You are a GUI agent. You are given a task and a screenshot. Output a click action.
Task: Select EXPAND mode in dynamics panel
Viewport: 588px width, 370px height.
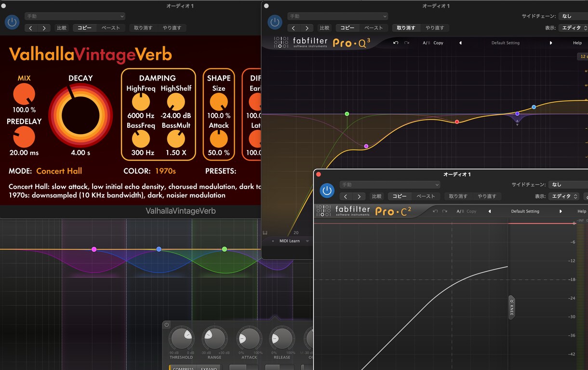[x=210, y=369]
